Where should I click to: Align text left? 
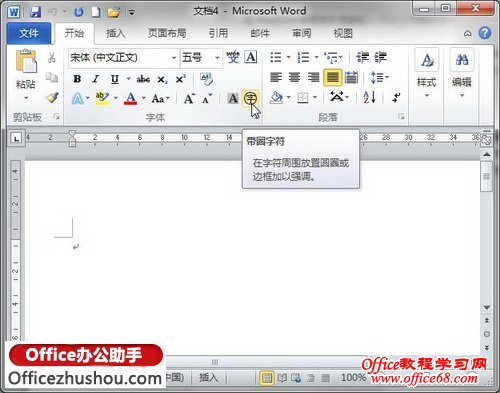point(276,77)
